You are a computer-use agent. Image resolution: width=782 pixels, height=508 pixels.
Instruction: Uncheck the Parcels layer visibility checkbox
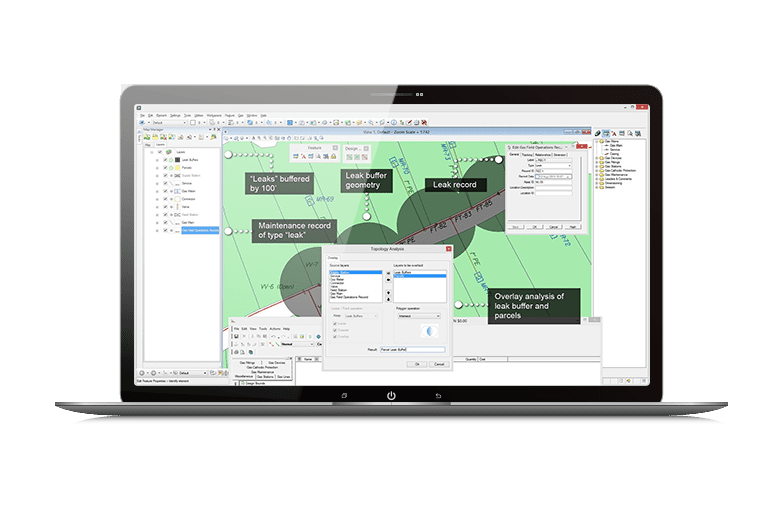[x=165, y=168]
